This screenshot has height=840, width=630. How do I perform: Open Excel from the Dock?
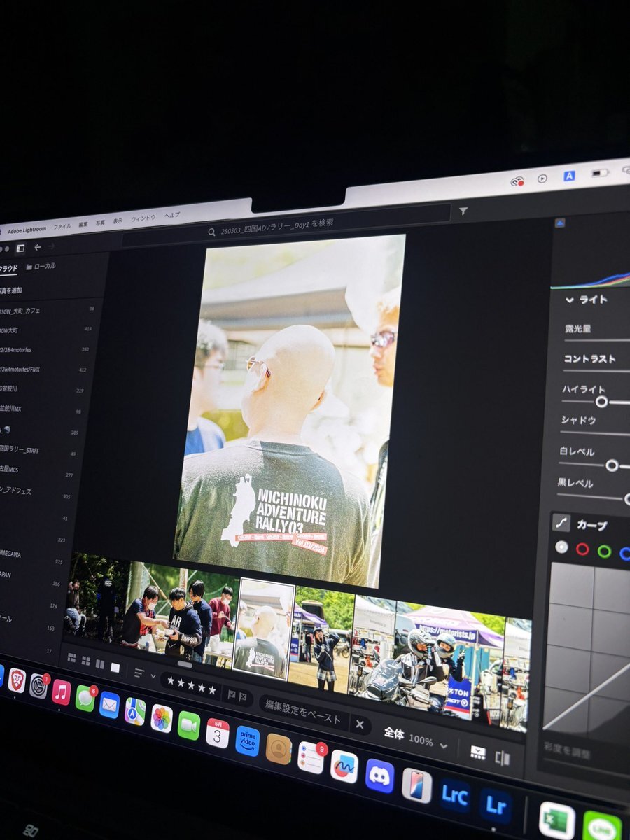tap(556, 820)
